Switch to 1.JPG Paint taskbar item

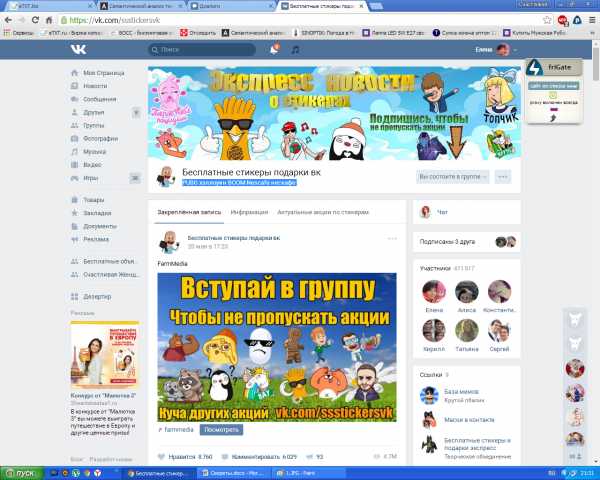point(309,473)
